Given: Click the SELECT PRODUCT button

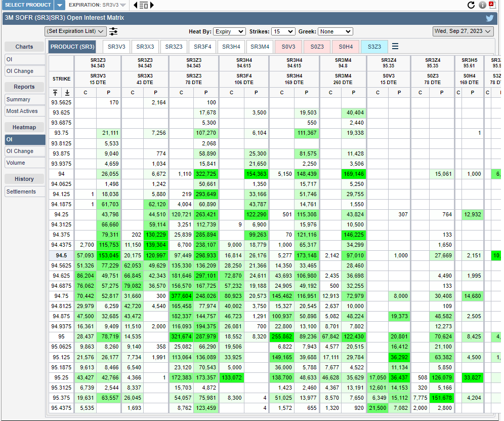Looking at the screenshot, I should pos(28,5).
